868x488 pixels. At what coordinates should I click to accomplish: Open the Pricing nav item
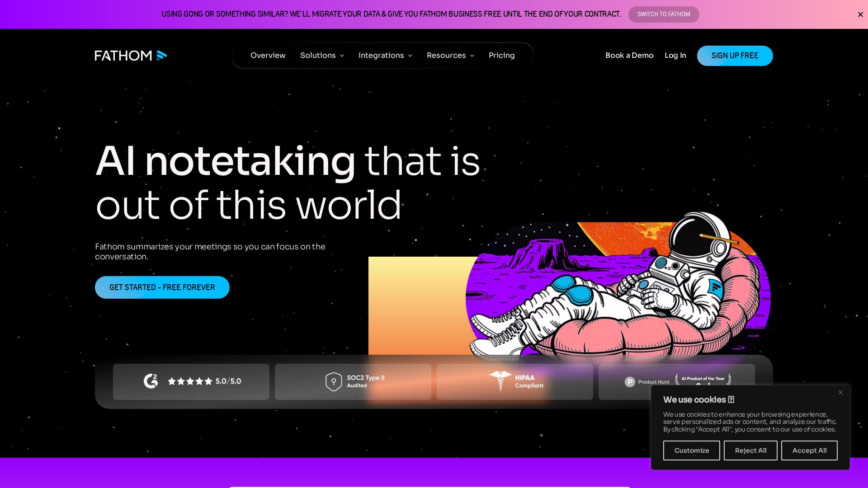[x=501, y=56]
